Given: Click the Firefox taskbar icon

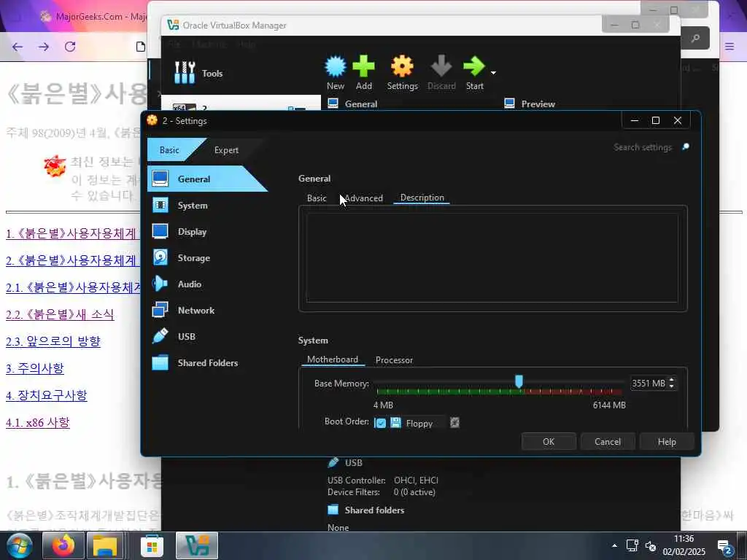Looking at the screenshot, I should pos(63,545).
